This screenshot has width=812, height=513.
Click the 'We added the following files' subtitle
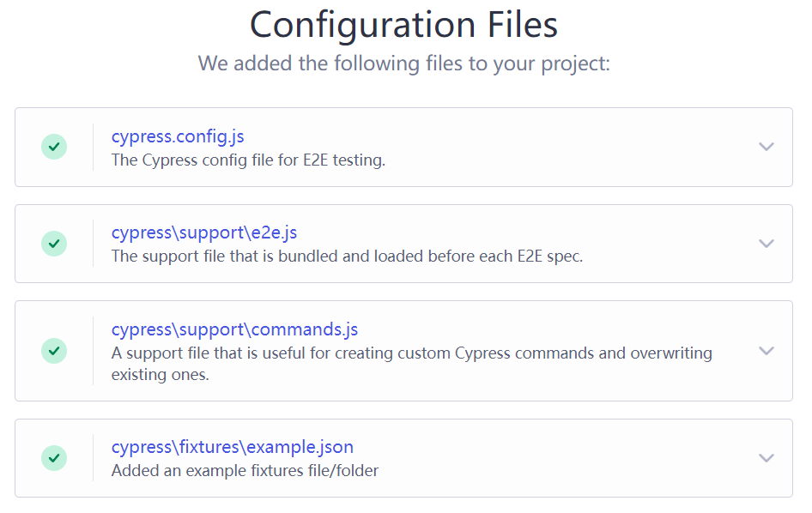coord(403,63)
